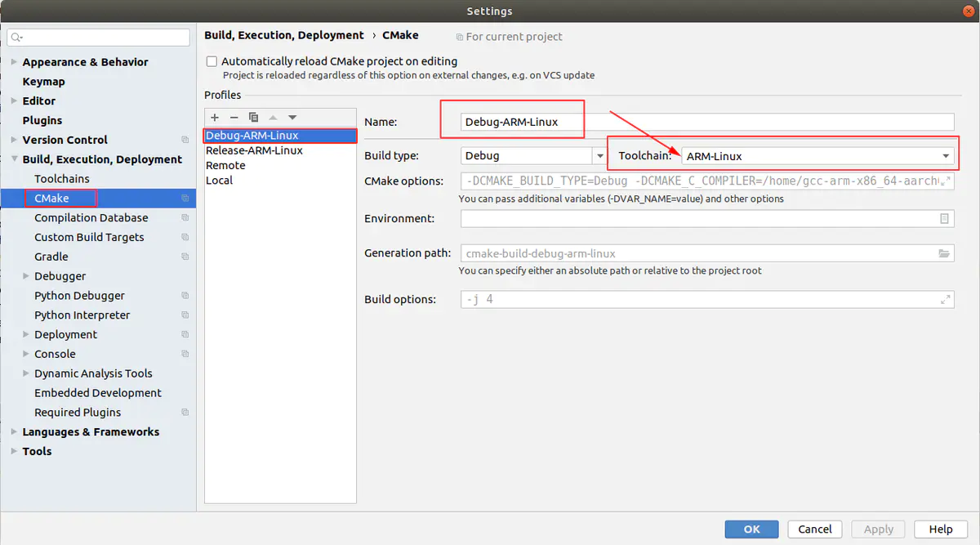Enable automatically reload CMake project checkbox
The height and width of the screenshot is (545, 980).
(212, 61)
